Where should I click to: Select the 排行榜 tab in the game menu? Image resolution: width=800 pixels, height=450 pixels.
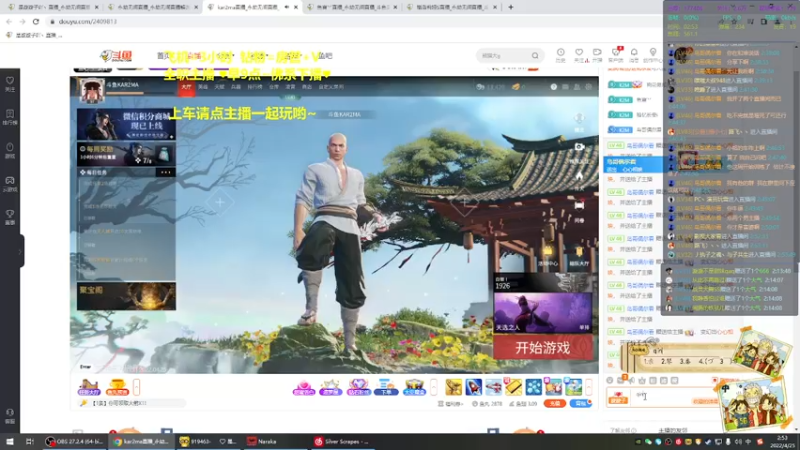click(x=255, y=87)
